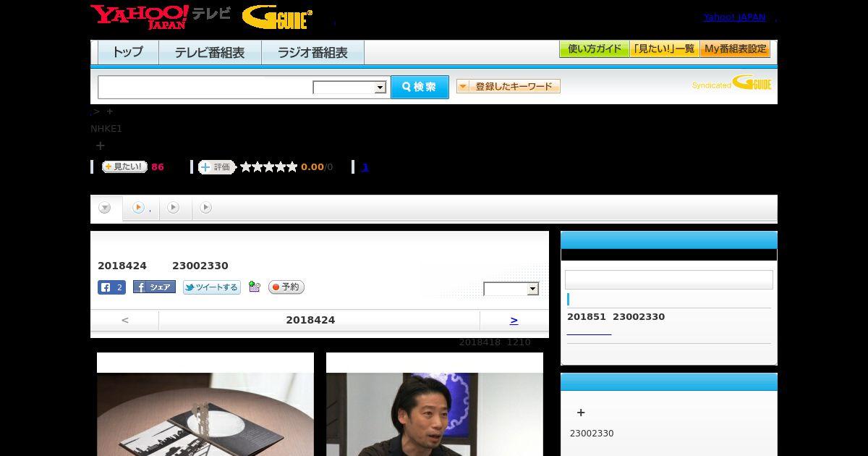Open the plate and booklet thumbnail
This screenshot has height=456, width=868.
(x=205, y=414)
